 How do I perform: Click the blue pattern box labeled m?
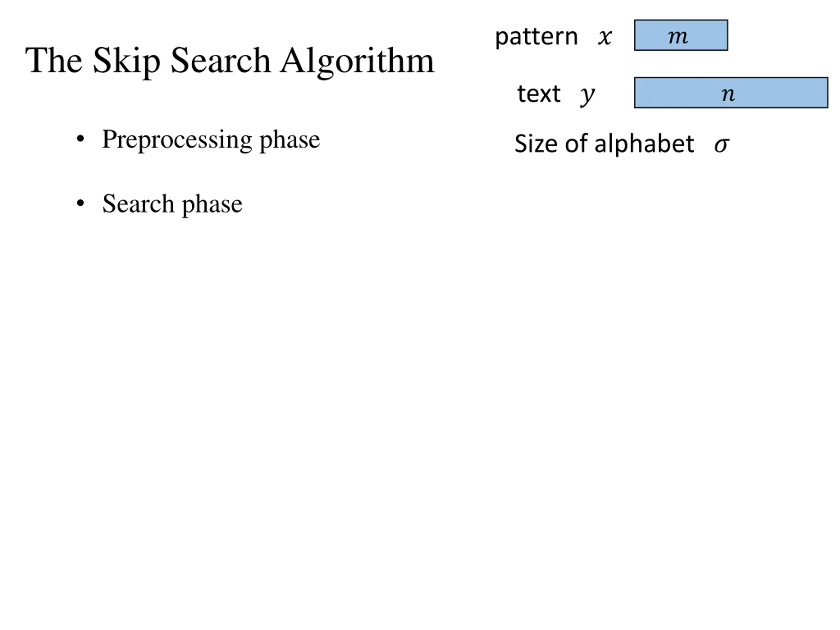(x=681, y=35)
